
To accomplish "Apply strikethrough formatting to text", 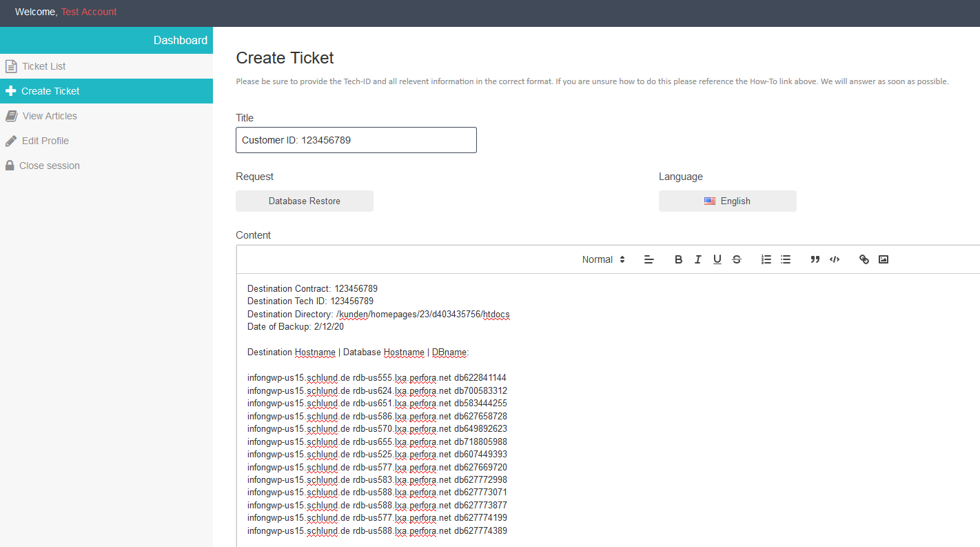I will [x=736, y=259].
